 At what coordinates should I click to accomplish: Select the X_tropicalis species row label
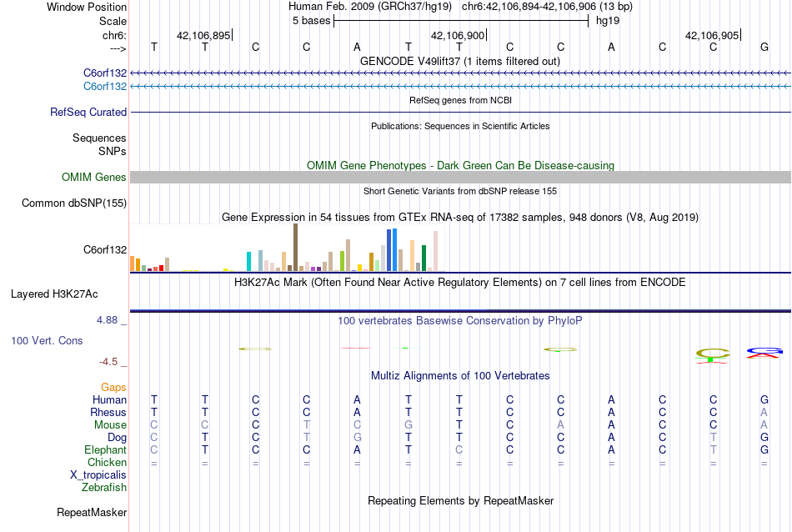pos(98,475)
